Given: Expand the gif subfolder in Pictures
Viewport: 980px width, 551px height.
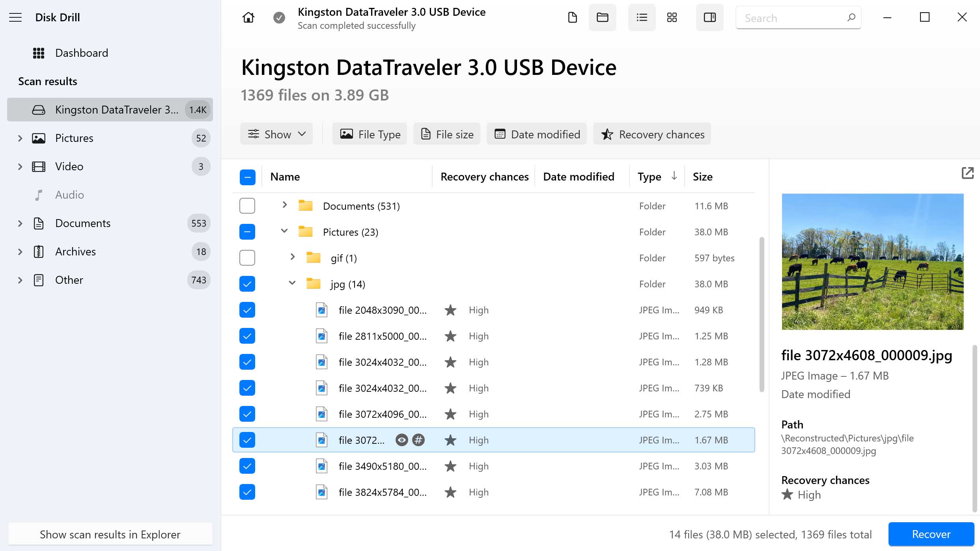Looking at the screenshot, I should pos(292,258).
